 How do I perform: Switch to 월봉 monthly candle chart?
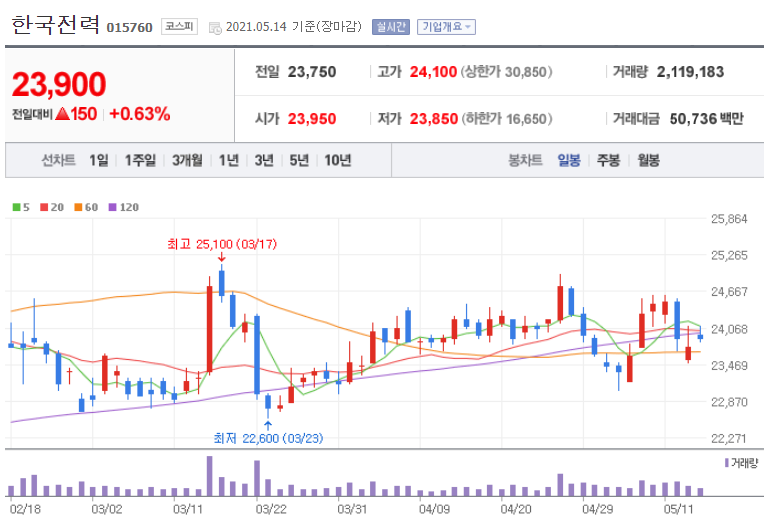(x=649, y=160)
